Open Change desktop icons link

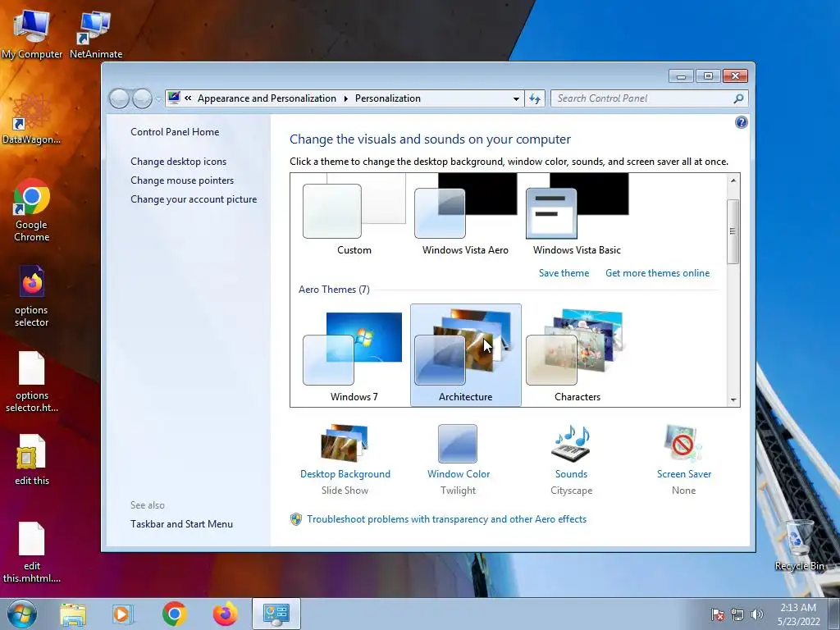(x=178, y=162)
